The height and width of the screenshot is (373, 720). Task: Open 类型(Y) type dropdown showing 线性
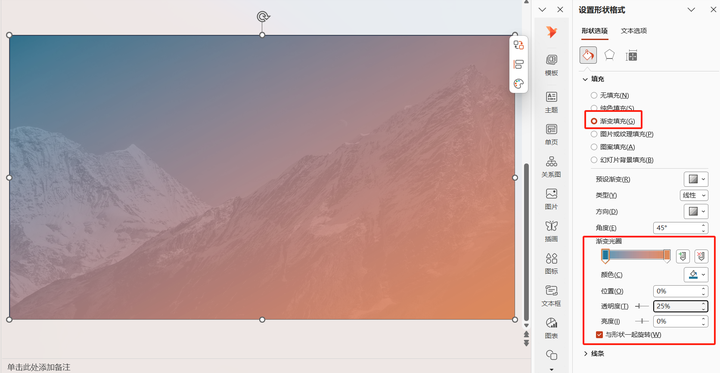tap(694, 195)
